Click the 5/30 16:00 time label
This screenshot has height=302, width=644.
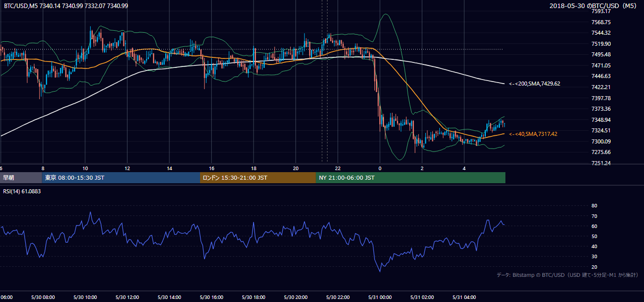(211, 297)
